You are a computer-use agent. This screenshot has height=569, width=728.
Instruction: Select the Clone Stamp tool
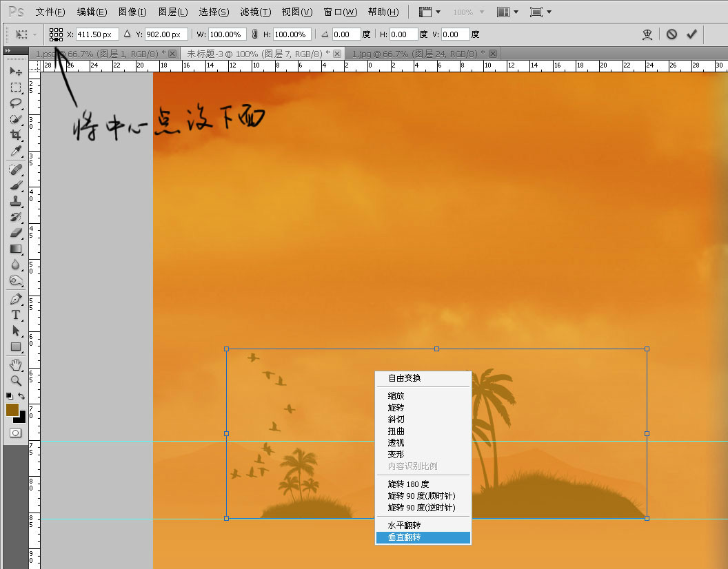[16, 201]
